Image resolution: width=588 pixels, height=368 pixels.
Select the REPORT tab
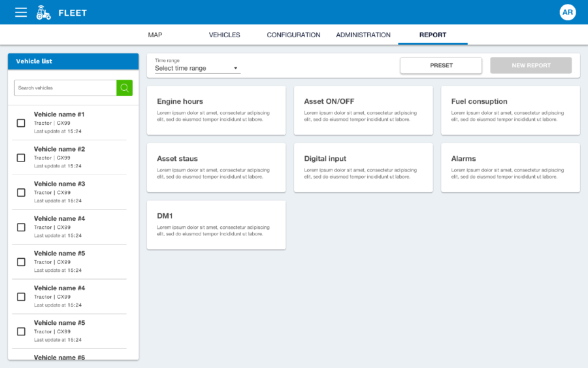click(x=433, y=35)
